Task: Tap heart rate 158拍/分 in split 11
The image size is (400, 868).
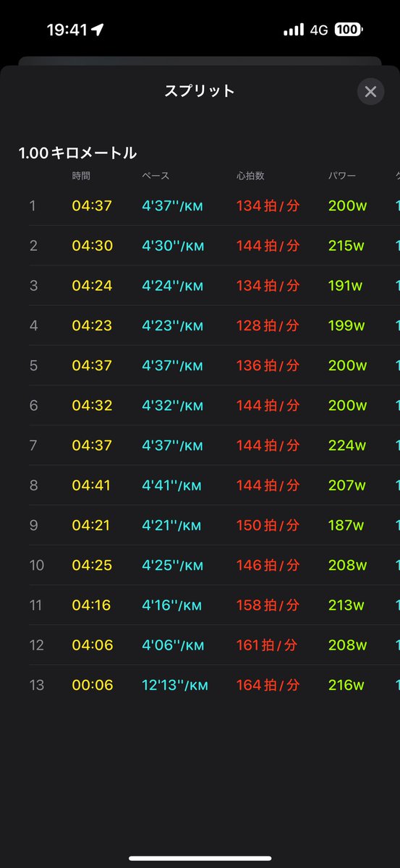Action: click(268, 605)
